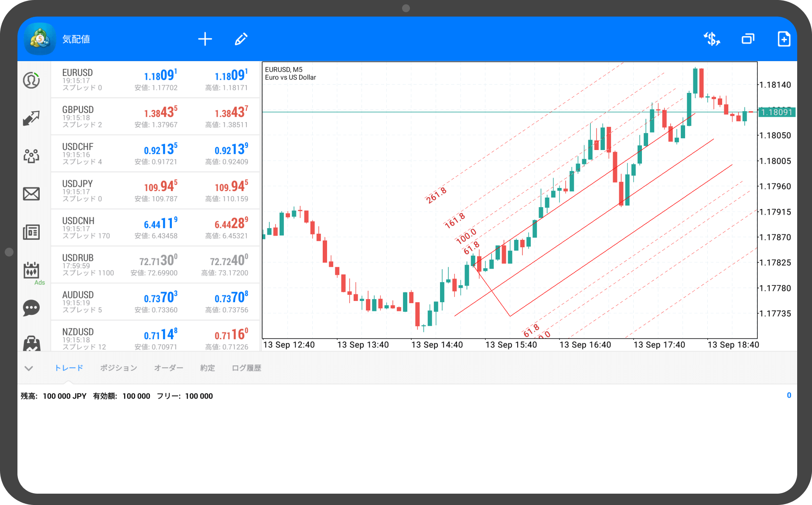The width and height of the screenshot is (812, 505).
Task: Click USDCNH ask price 6.44289
Action: 231,223
